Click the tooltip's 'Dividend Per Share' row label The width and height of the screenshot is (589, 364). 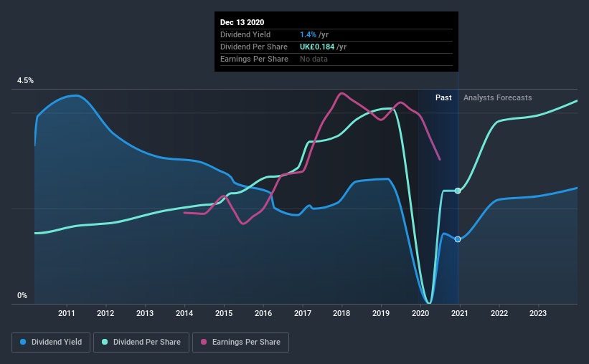pos(253,47)
